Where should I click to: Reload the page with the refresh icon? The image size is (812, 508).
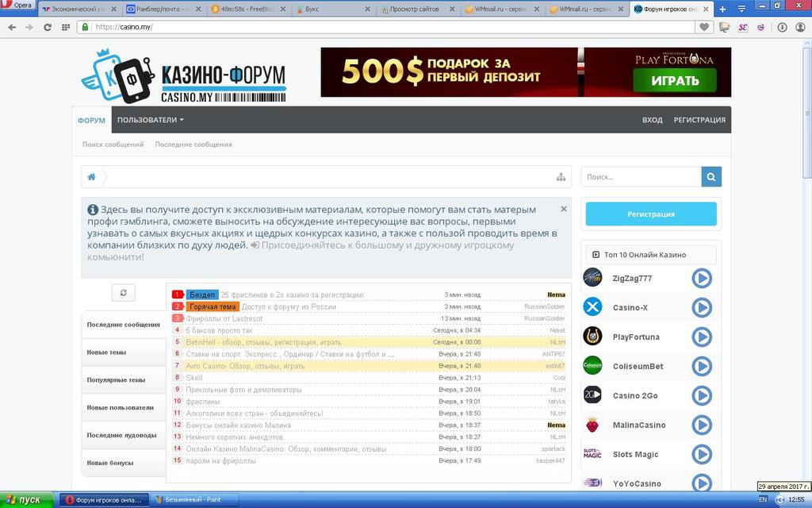point(48,27)
